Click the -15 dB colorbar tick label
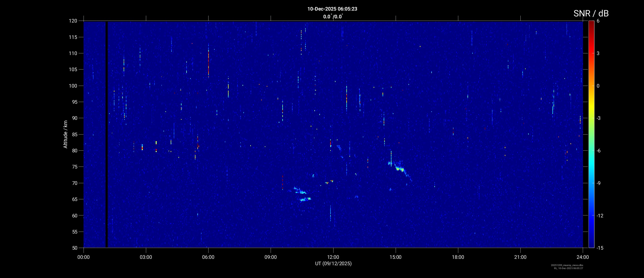This screenshot has width=644, height=278. coord(600,248)
